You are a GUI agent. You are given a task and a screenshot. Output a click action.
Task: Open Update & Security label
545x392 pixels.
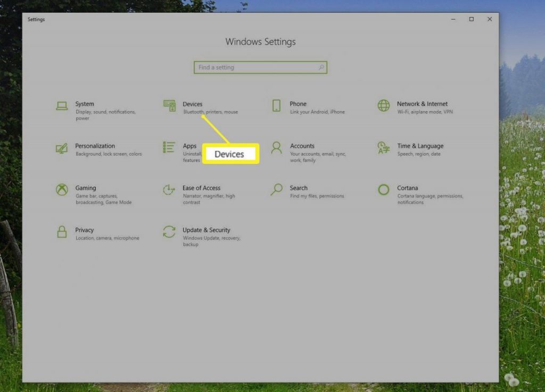click(x=206, y=230)
